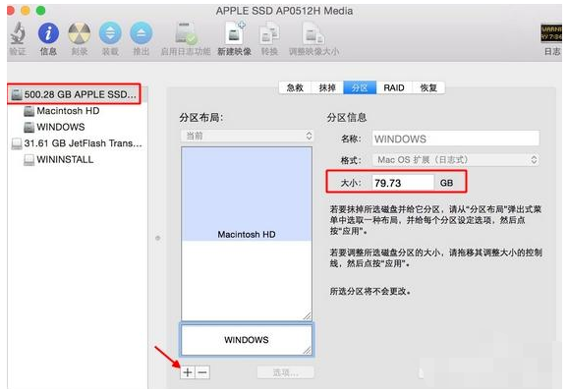Open the partition layout dropdown

247,136
